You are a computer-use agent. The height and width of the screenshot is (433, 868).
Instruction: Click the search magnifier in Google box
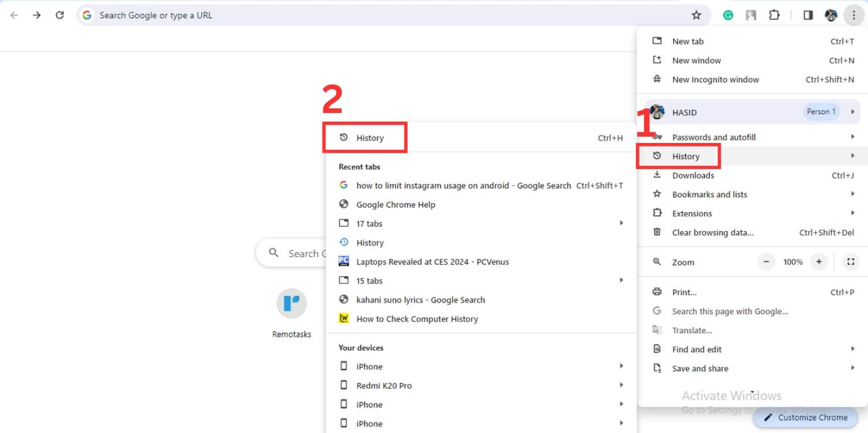274,253
